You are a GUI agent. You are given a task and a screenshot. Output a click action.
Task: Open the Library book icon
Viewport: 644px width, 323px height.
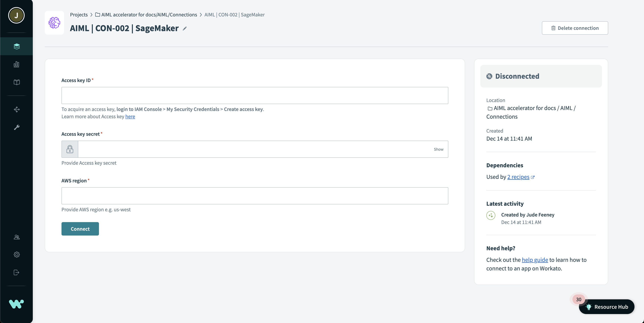pos(16,82)
